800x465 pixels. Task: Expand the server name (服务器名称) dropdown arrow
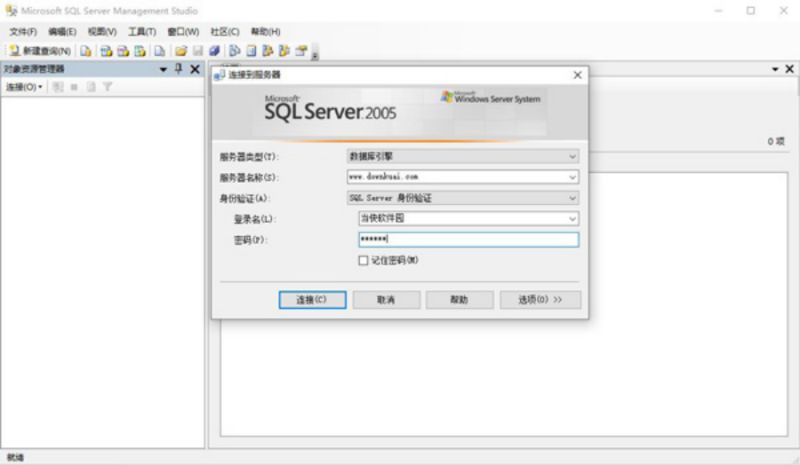coord(572,177)
